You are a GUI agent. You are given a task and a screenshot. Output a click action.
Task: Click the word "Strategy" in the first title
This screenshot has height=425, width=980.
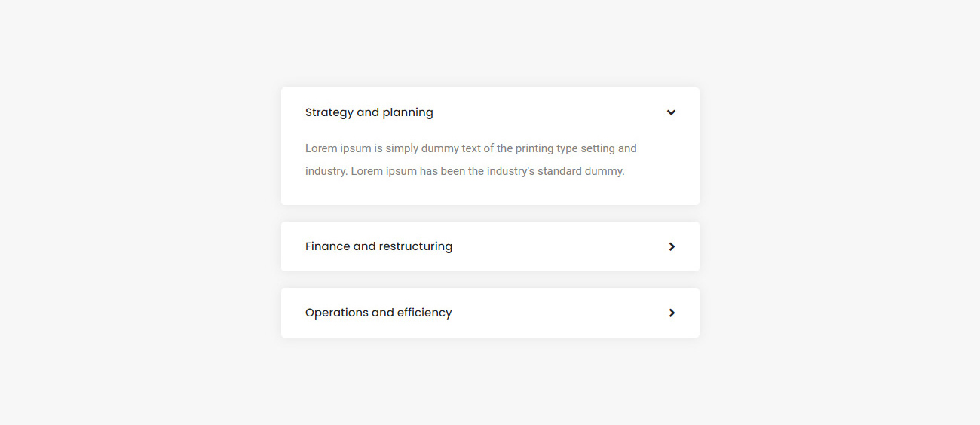coord(329,112)
